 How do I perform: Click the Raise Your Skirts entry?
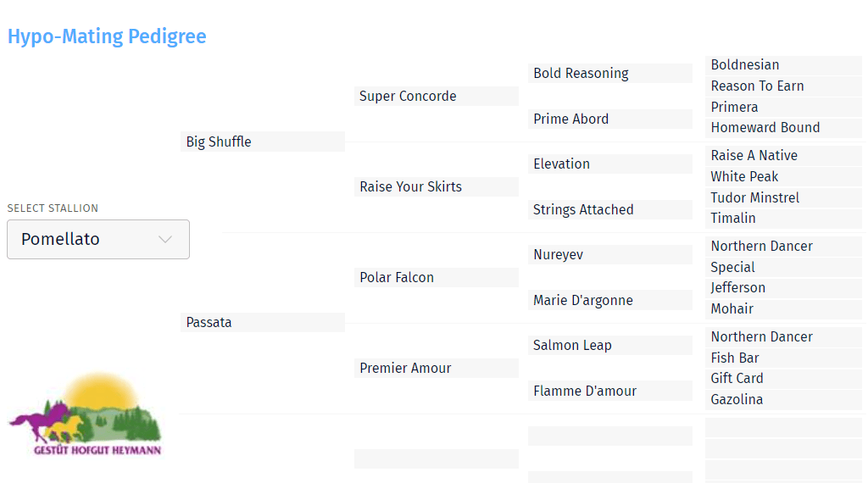437,186
